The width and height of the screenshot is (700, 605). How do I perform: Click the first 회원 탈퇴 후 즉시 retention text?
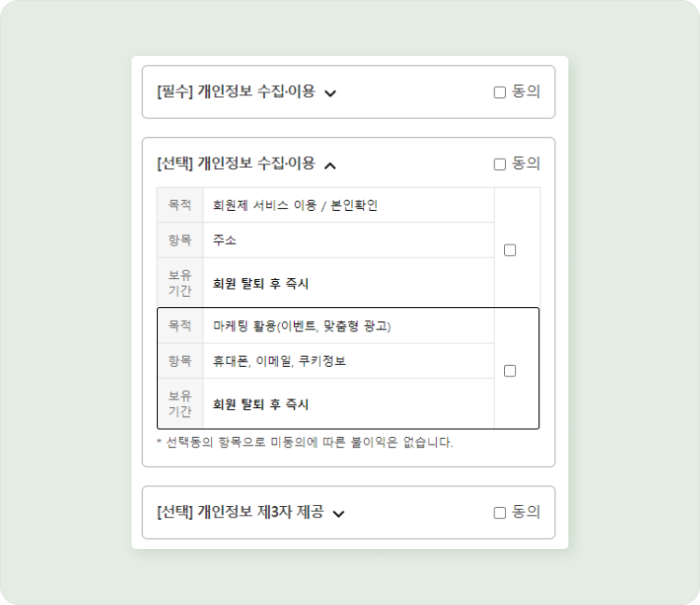(260, 284)
